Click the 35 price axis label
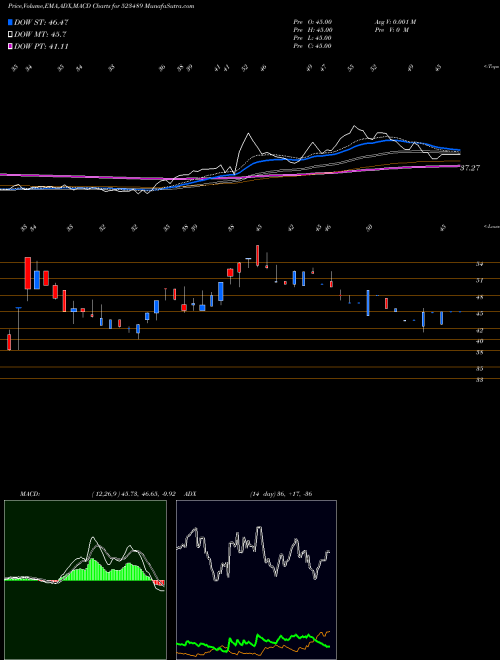 (479, 369)
